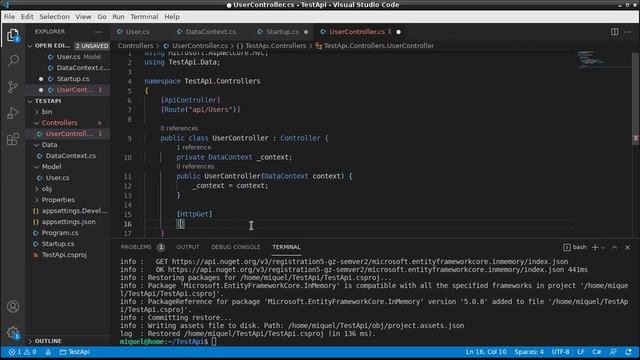Screen dimensions: 640x360
Task: Click Explorer more actions ellipsis
Action: point(98,31)
